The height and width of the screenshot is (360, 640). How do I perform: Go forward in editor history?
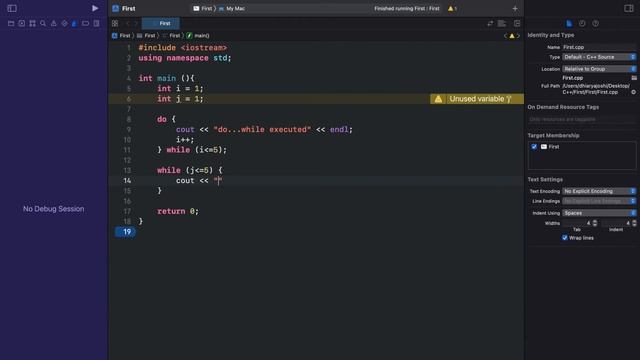click(136, 24)
